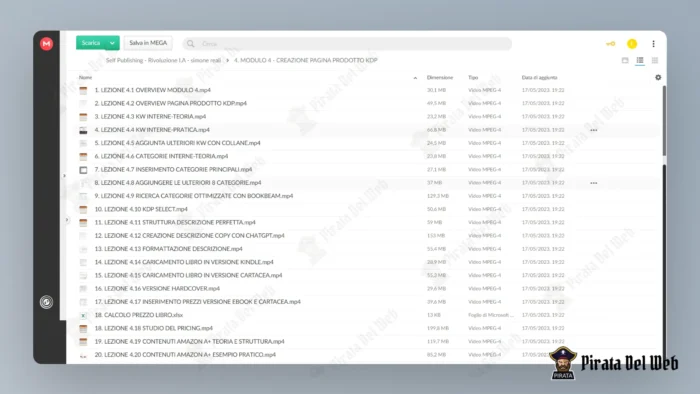
Task: Toggle sort arrow beside Nome column
Action: tap(415, 78)
